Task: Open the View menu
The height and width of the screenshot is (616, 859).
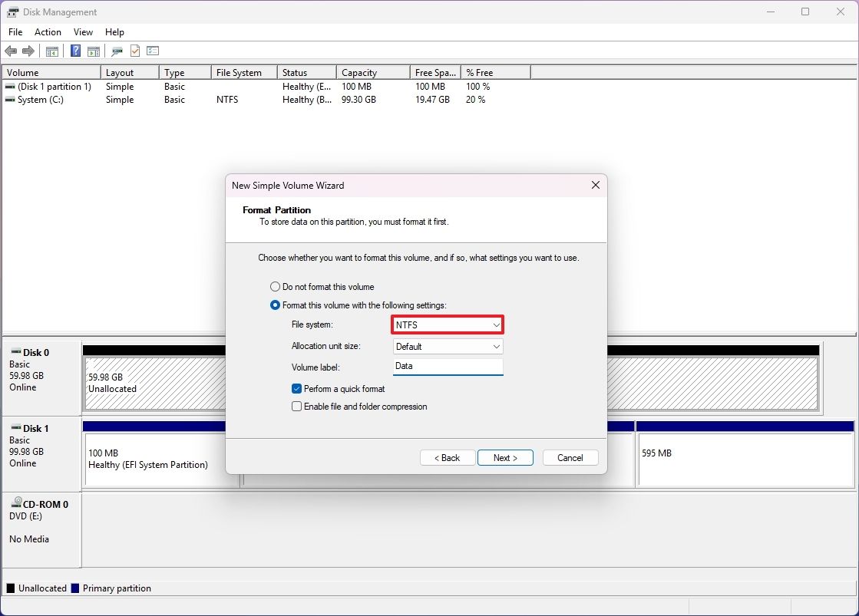Action: [x=83, y=32]
